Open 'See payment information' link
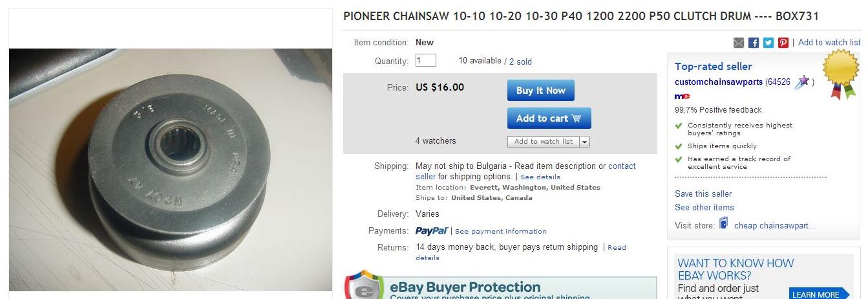The width and height of the screenshot is (868, 299). pyautogui.click(x=500, y=231)
